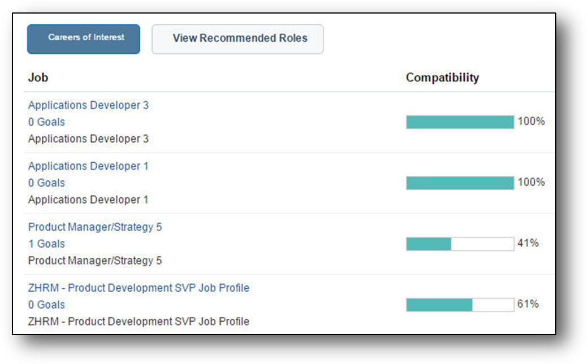
Task: Click Applications Developer 3 description text
Action: coord(88,139)
